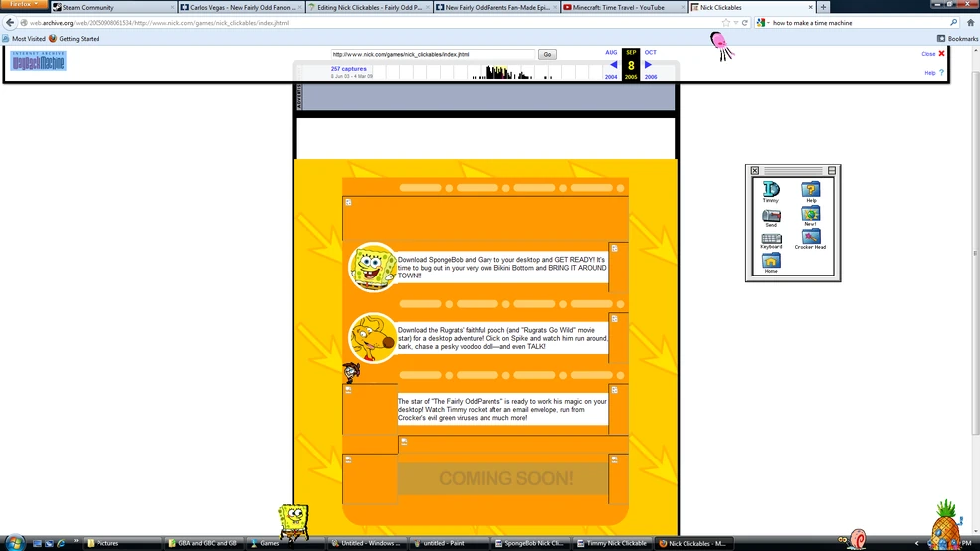This screenshot has width=980, height=551.
Task: Jump to the 2006 year link
Action: (x=651, y=77)
